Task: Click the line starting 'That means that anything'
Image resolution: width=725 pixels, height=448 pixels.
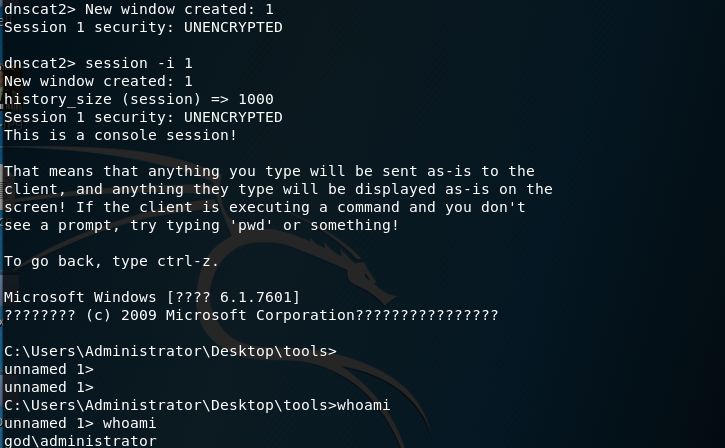Action: pos(269,171)
